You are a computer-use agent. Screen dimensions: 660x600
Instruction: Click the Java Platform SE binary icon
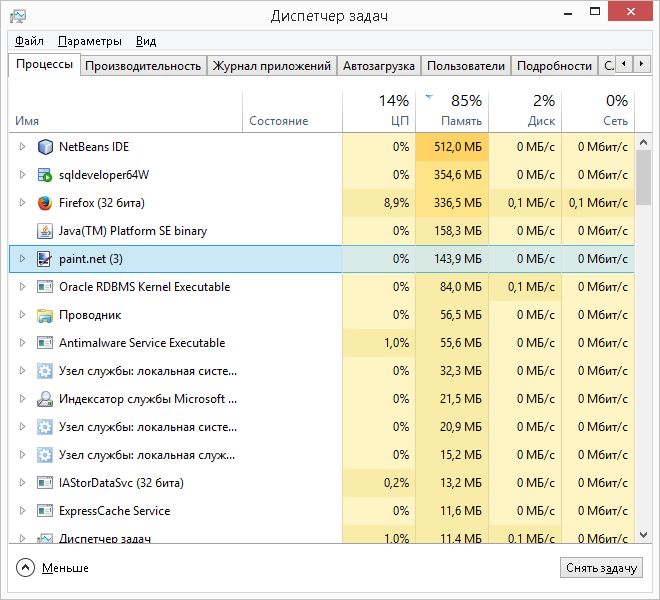(x=45, y=231)
